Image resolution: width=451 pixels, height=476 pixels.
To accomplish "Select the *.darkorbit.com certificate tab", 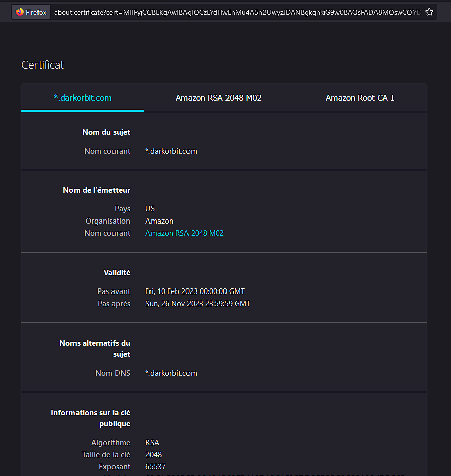I will 83,98.
